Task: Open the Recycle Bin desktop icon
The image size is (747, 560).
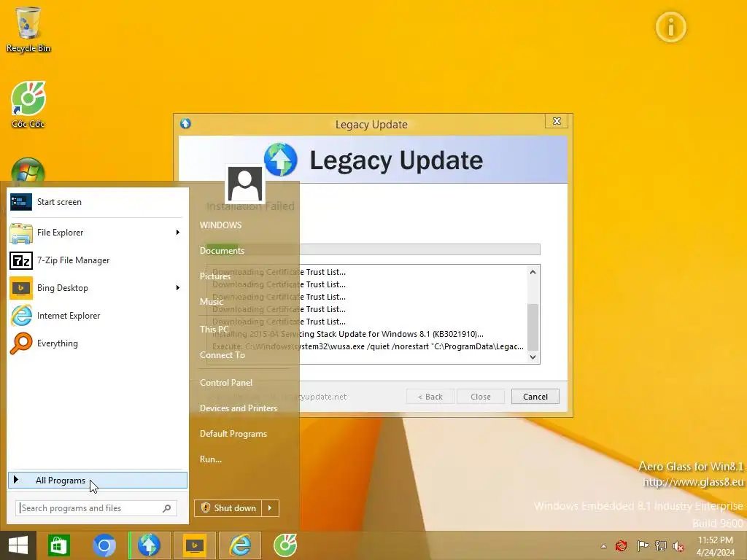Action: pos(28,29)
